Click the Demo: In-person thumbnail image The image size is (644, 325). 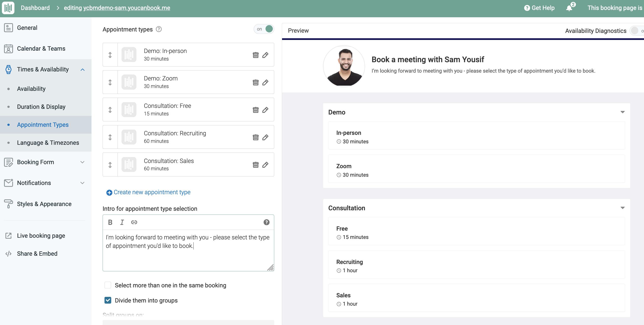[x=129, y=55]
